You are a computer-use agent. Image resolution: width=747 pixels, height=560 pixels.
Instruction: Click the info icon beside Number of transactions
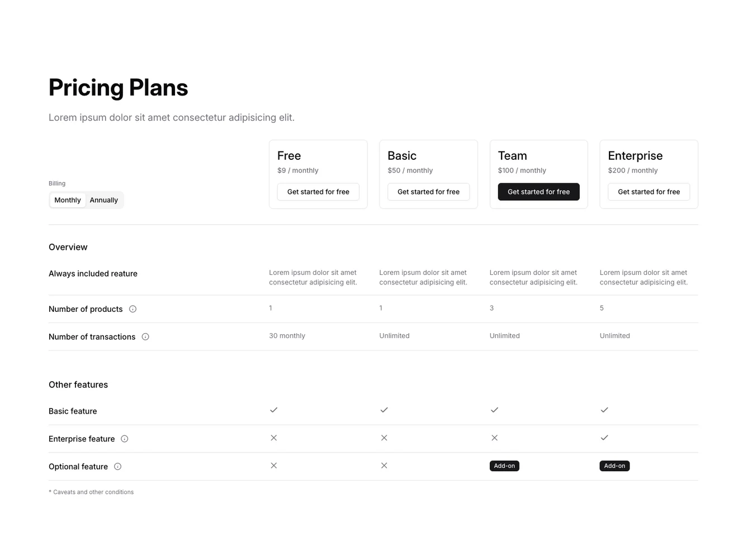click(145, 336)
